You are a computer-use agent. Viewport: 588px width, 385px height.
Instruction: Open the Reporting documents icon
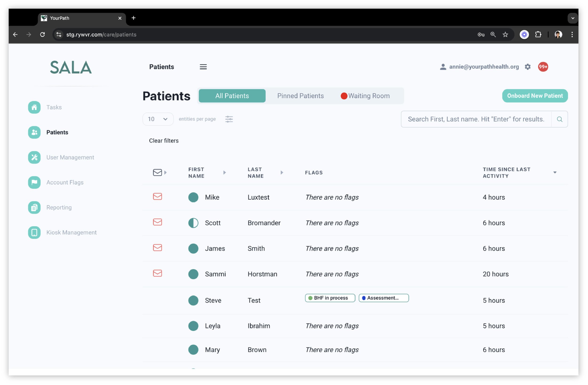[x=34, y=208]
